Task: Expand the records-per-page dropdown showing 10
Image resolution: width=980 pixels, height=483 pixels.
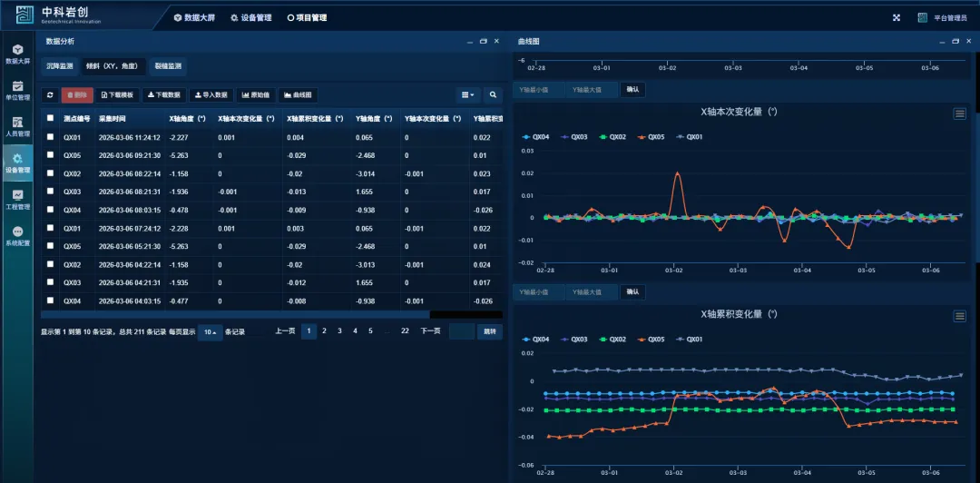Action: [210, 331]
